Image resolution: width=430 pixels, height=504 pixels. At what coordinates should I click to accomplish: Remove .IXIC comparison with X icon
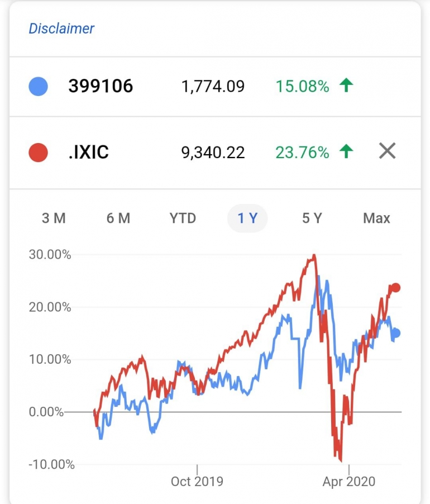click(387, 151)
